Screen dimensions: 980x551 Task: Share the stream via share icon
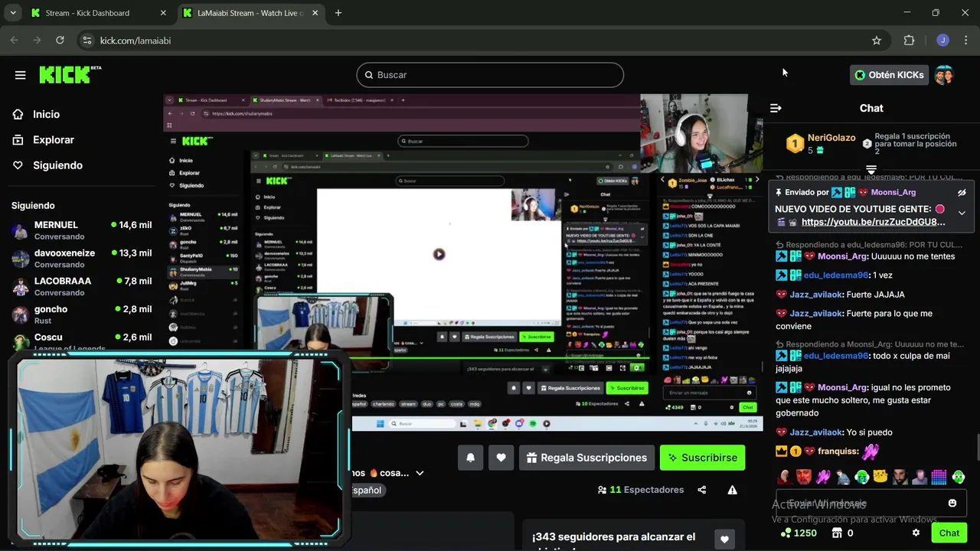click(x=702, y=490)
